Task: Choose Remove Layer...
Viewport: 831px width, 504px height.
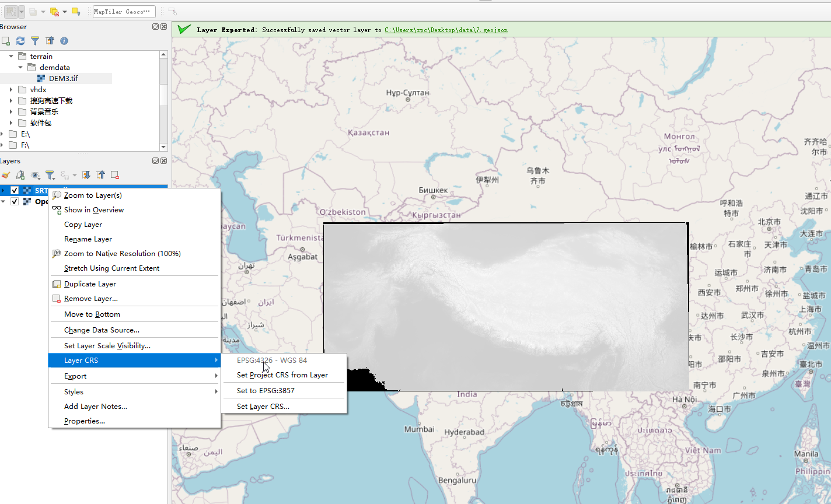Action: tap(134, 299)
